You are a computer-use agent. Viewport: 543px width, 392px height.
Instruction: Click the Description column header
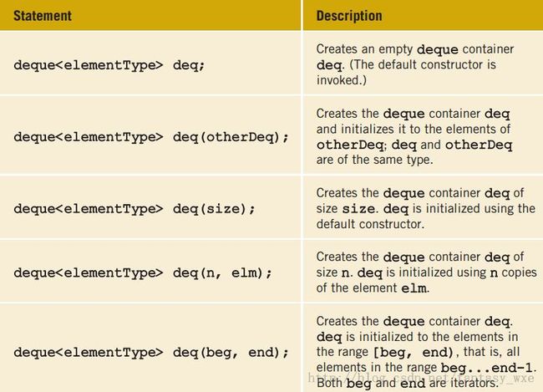click(x=349, y=16)
